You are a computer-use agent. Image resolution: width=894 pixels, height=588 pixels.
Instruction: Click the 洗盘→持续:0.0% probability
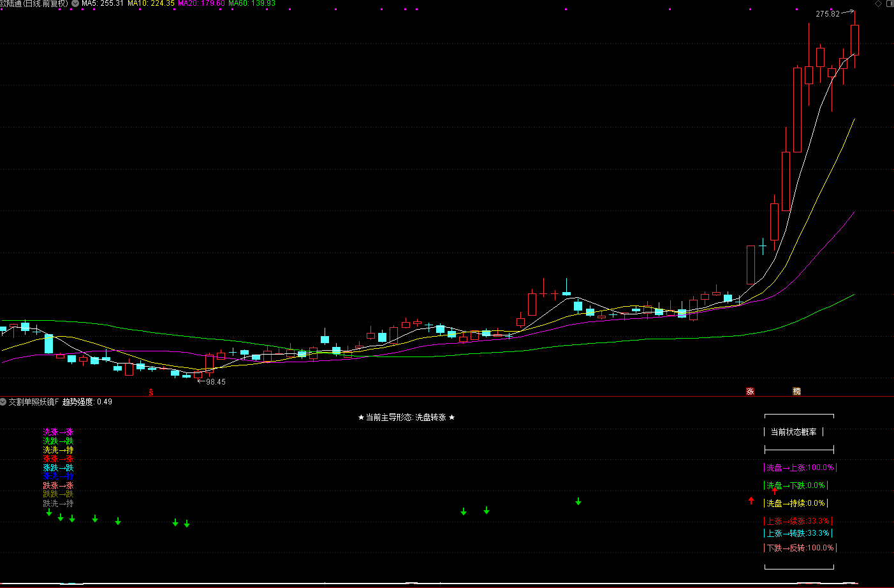pos(795,503)
